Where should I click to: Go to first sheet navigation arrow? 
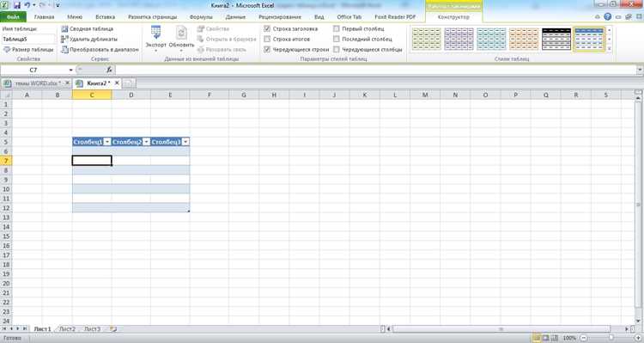(4, 329)
